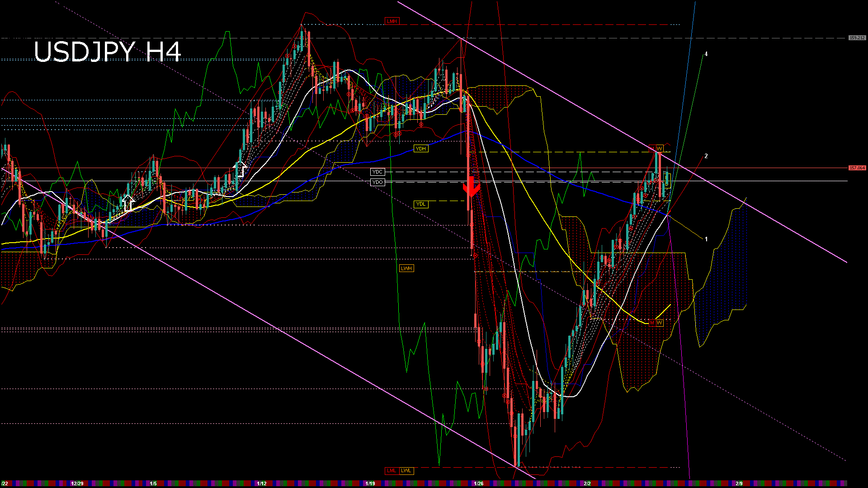This screenshot has width=868, height=488.
Task: Click the 159.212 price axis label
Action: [x=857, y=38]
